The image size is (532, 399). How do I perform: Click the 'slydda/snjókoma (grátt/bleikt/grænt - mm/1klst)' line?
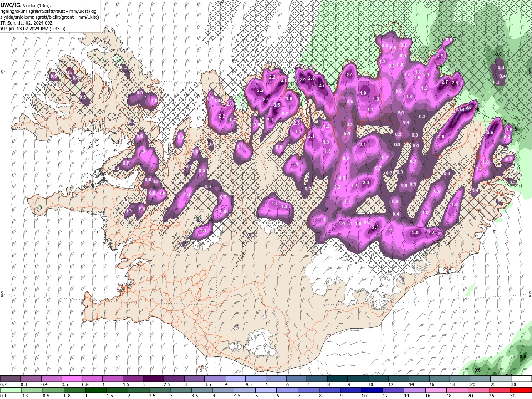(x=49, y=17)
